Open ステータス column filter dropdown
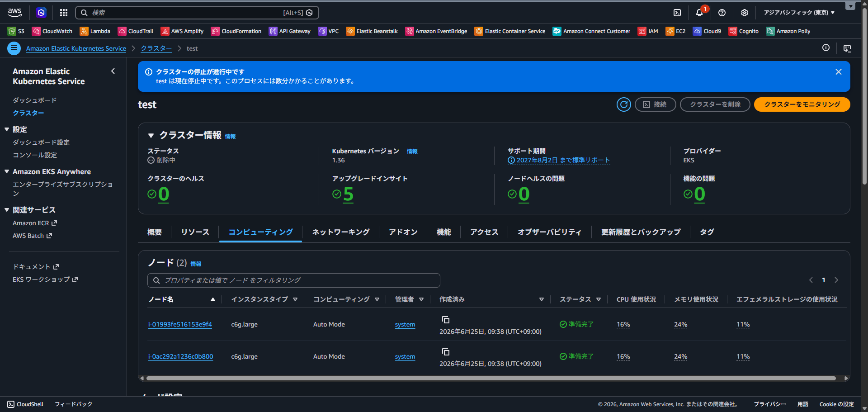Image resolution: width=868 pixels, height=412 pixels. (x=599, y=299)
